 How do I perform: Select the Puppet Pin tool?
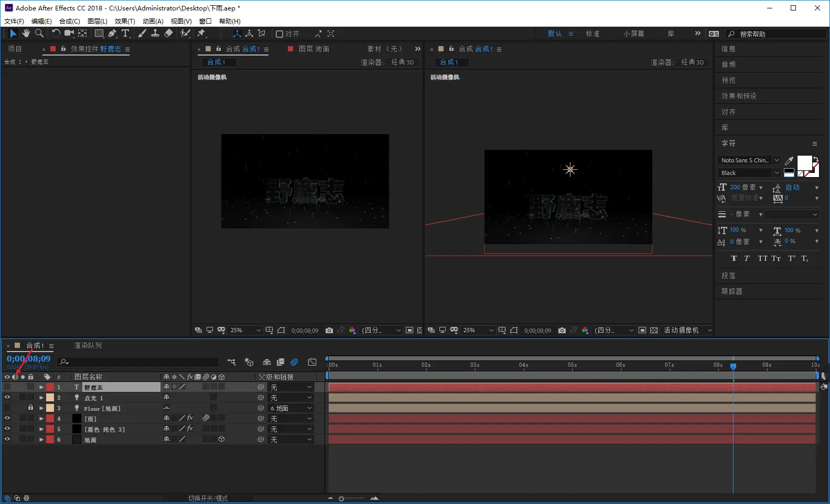(x=201, y=34)
